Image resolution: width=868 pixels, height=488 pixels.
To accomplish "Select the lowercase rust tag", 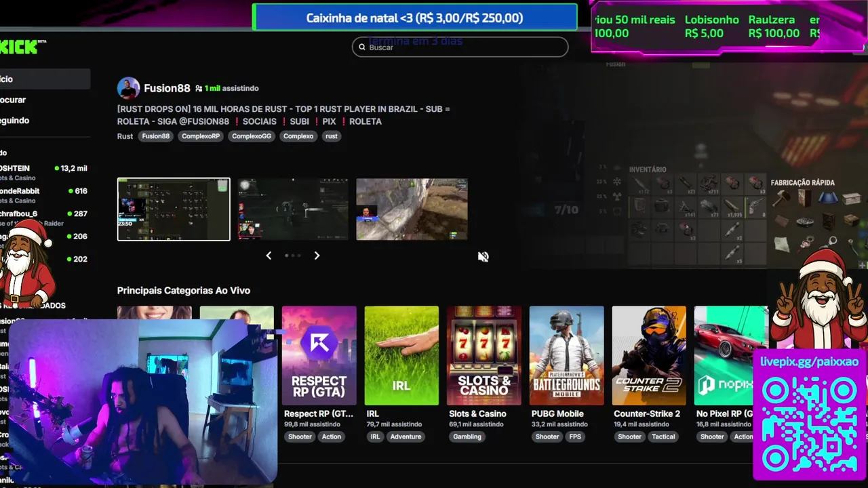I will [331, 136].
